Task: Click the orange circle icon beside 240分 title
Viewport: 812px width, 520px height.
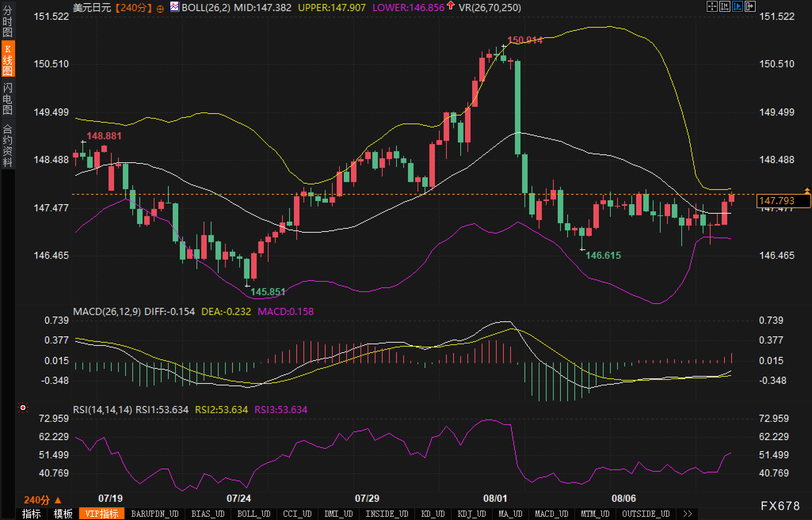Action: point(160,9)
